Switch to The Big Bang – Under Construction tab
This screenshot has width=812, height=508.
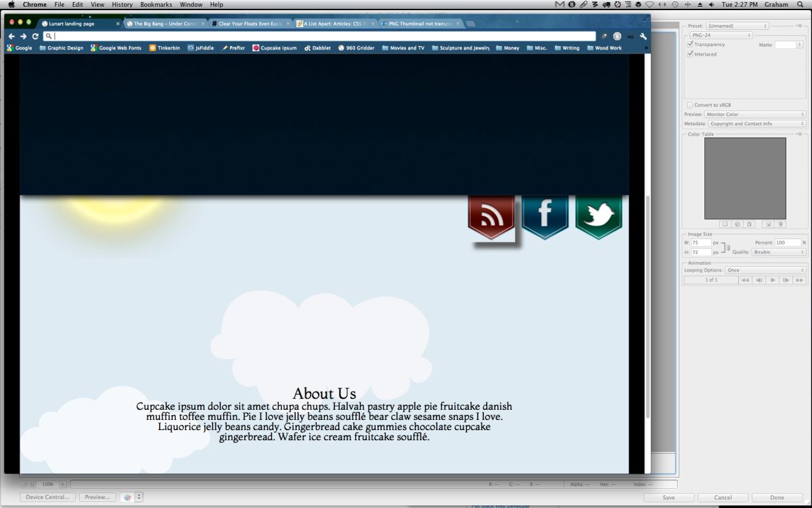(165, 24)
